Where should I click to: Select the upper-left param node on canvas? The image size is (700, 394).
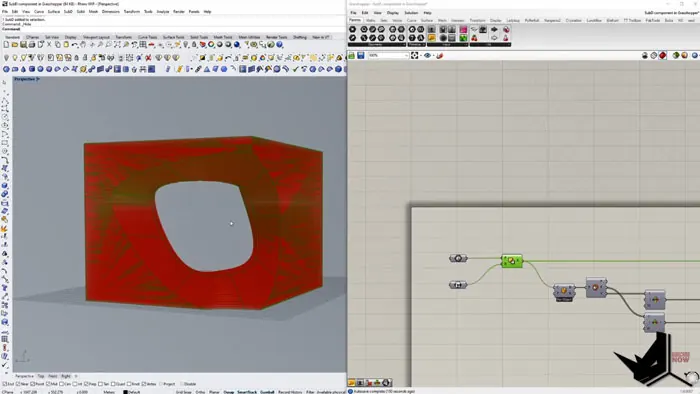point(458,258)
